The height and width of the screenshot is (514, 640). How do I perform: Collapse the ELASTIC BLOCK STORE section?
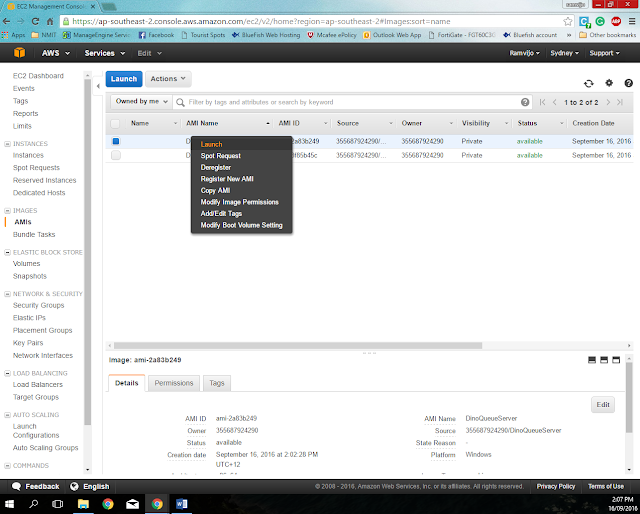tap(7, 252)
